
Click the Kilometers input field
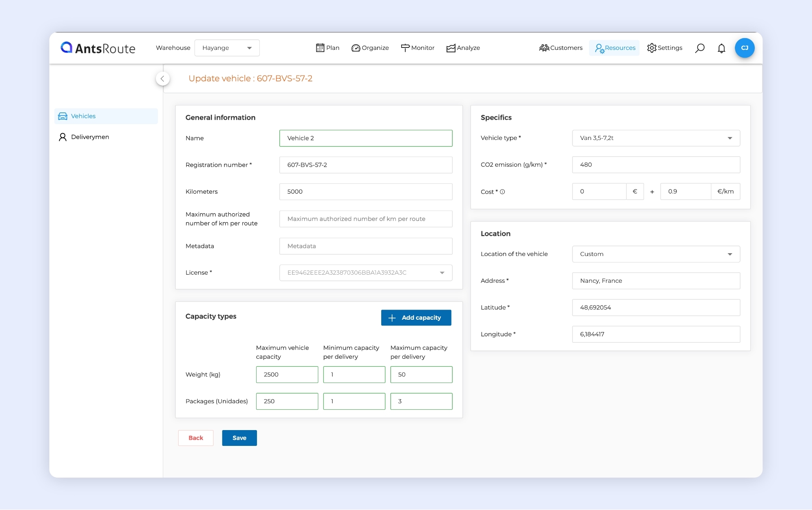365,192
